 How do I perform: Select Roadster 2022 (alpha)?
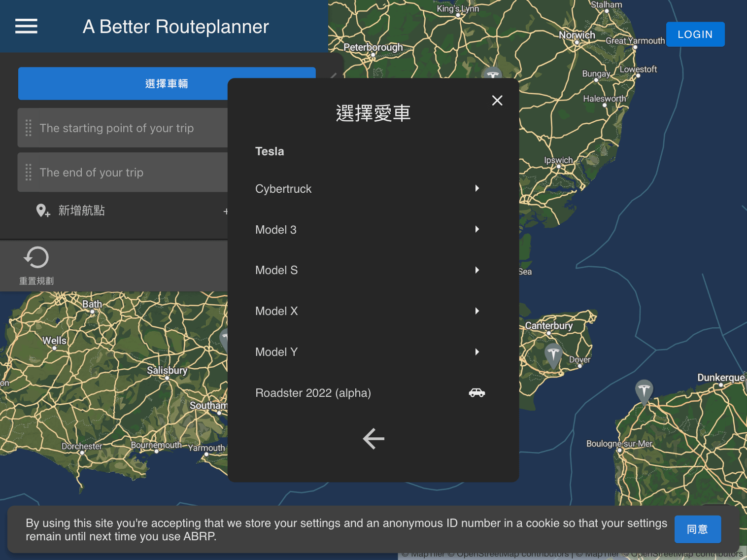click(373, 393)
